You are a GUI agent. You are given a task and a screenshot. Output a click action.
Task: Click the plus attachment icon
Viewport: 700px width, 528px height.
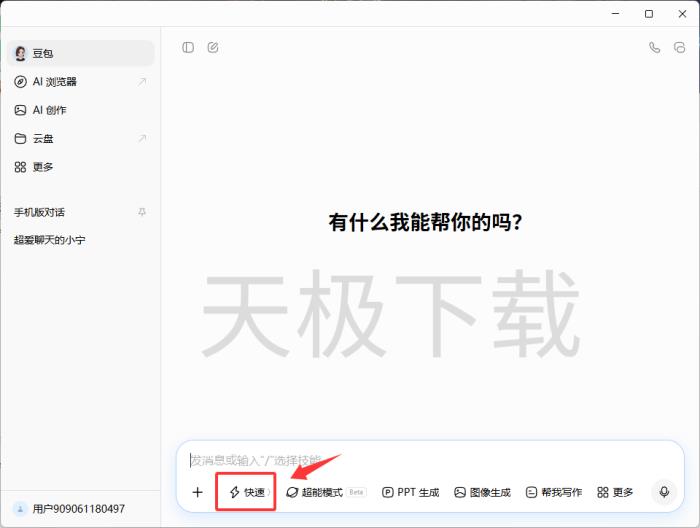pos(197,492)
